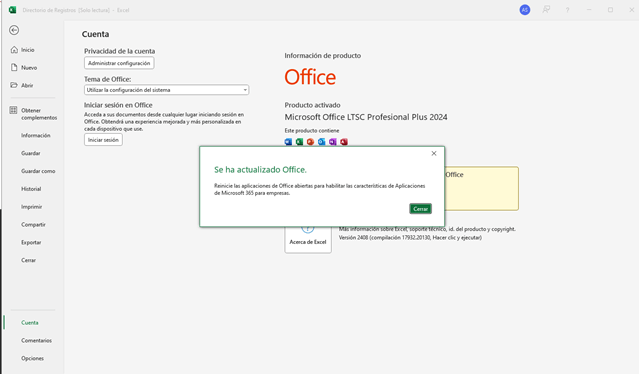This screenshot has height=375, width=640.
Task: Select Nuevo to create a workbook
Action: (29, 68)
